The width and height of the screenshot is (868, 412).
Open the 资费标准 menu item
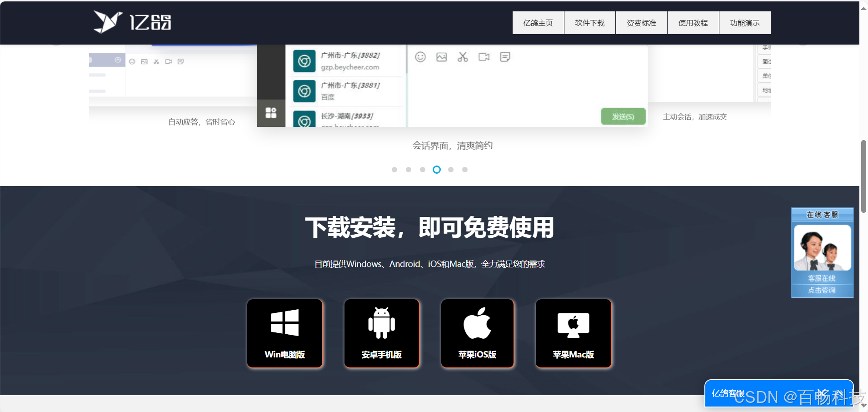pos(641,23)
